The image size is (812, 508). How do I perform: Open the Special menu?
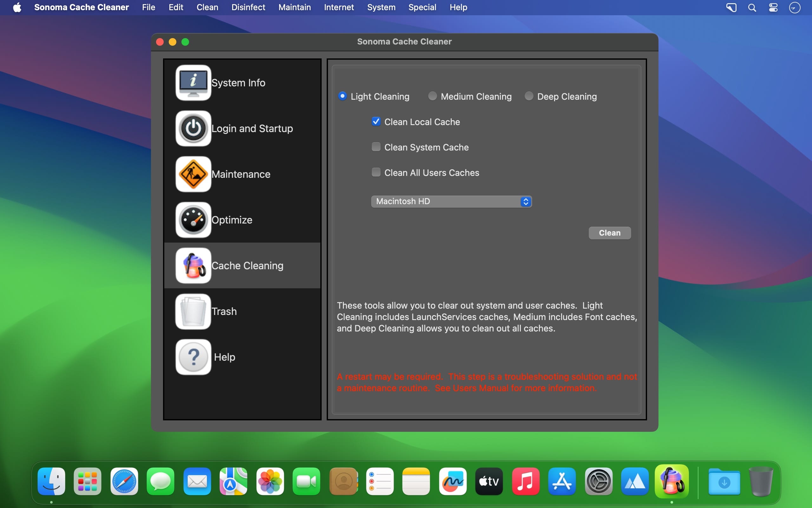(x=422, y=7)
